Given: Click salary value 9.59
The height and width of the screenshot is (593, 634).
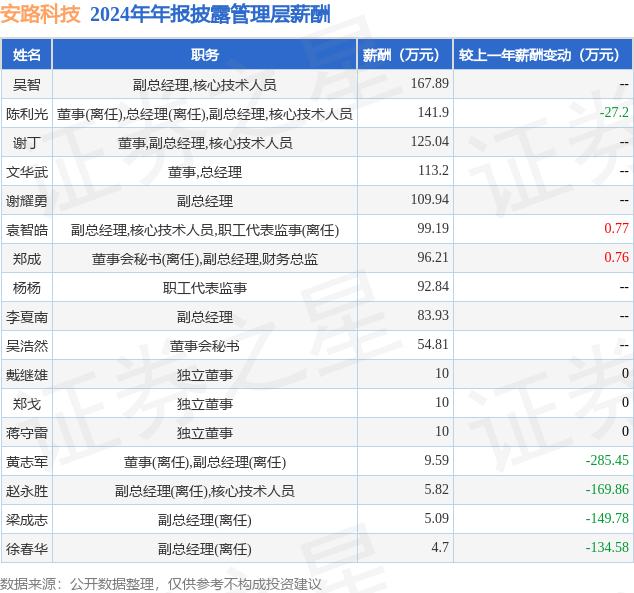Looking at the screenshot, I should [436, 460].
